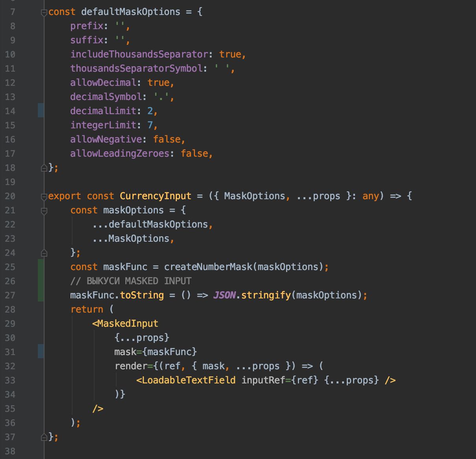Click the green change marker at line 26

click(41, 281)
